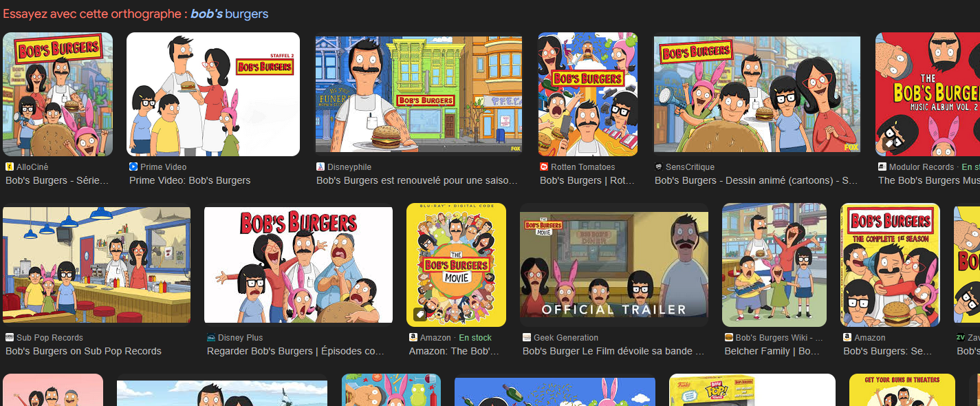980x406 pixels.
Task: Click the SensCritique source favicon
Action: 659,167
